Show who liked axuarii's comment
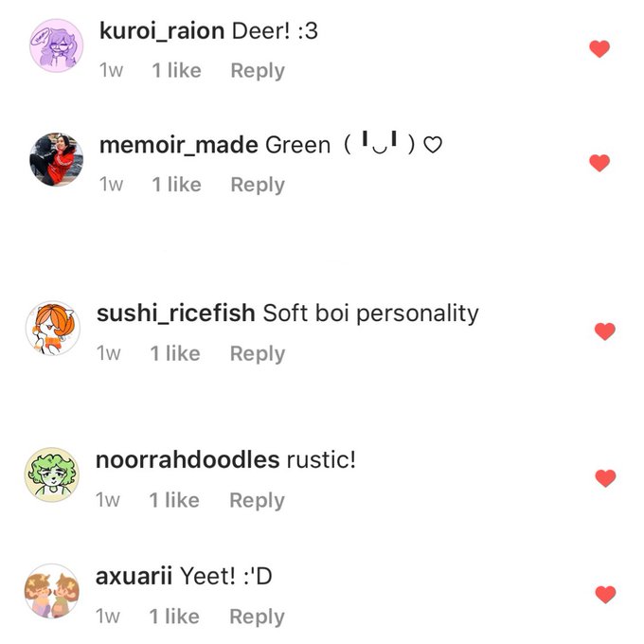Viewport: 644px width, 644px height. click(x=174, y=617)
